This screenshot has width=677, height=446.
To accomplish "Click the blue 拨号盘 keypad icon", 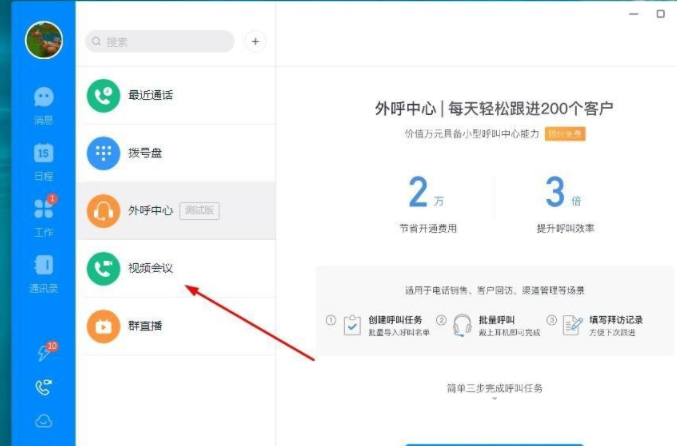I will click(103, 153).
